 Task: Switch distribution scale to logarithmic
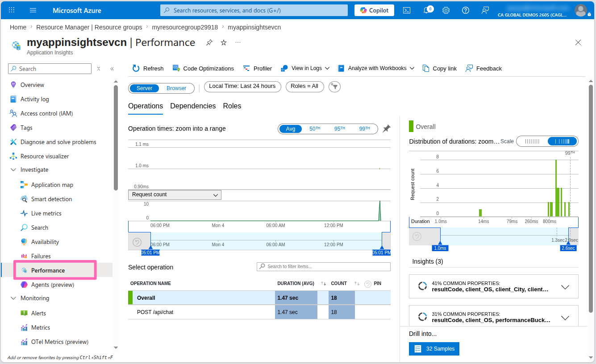562,141
